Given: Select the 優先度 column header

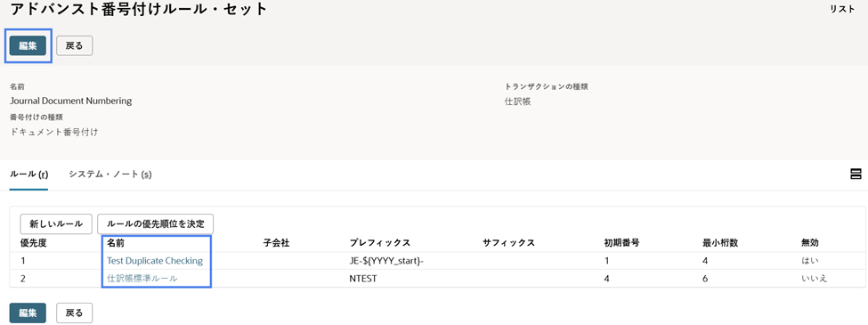Looking at the screenshot, I should pos(34,243).
